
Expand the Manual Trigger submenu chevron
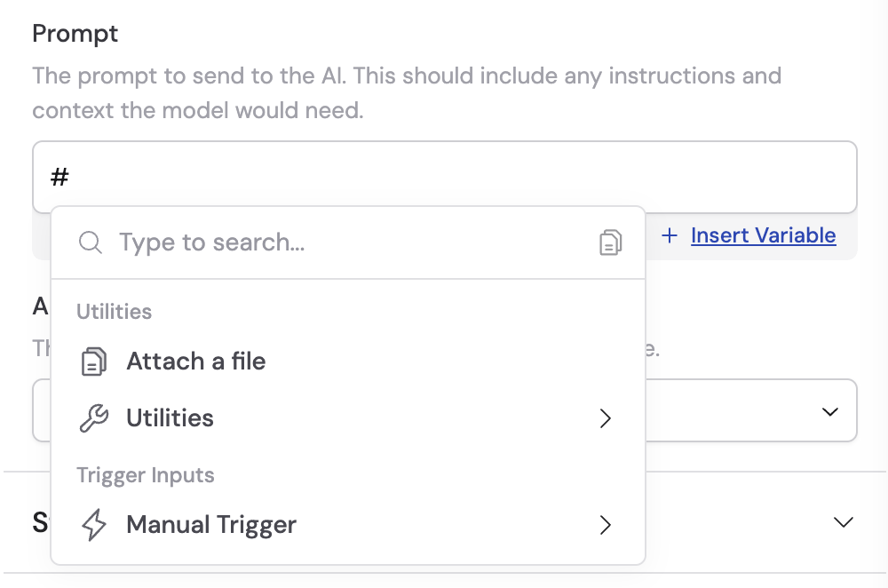606,525
